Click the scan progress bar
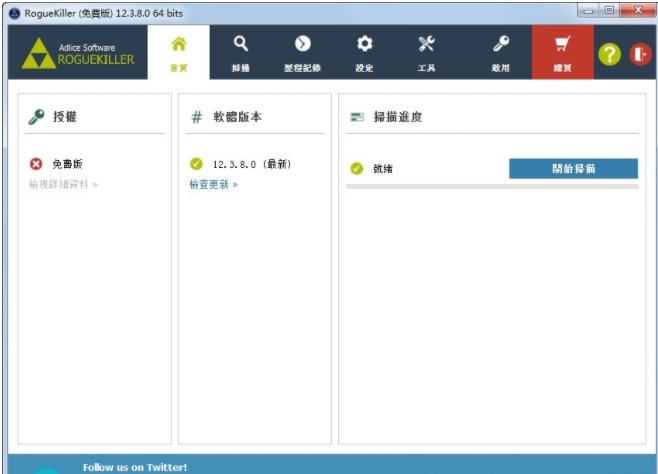The image size is (658, 474). (492, 186)
